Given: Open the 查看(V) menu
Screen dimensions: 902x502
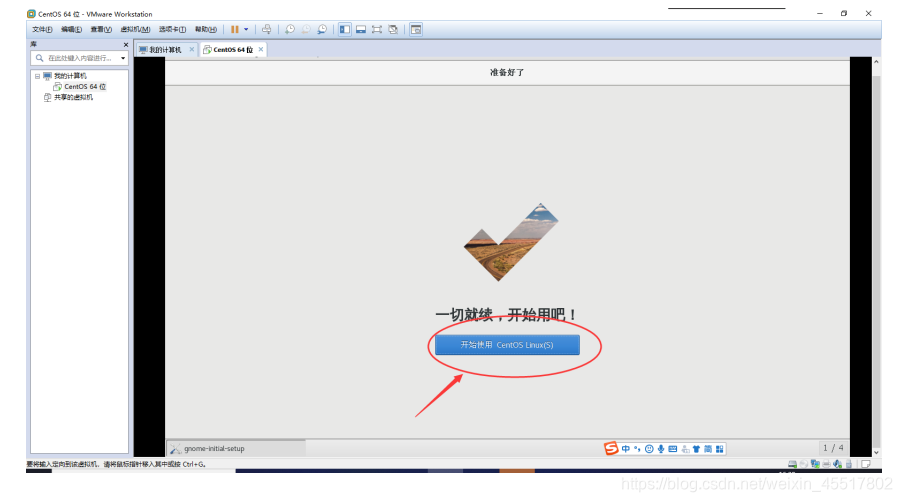Looking at the screenshot, I should tap(101, 29).
